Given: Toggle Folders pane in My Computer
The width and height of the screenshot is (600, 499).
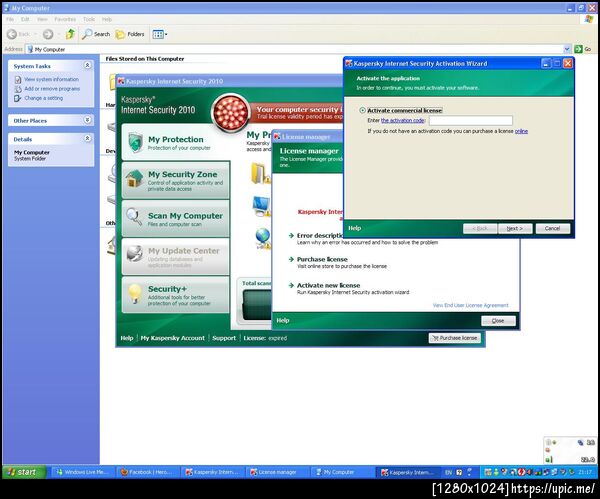Looking at the screenshot, I should [130, 34].
